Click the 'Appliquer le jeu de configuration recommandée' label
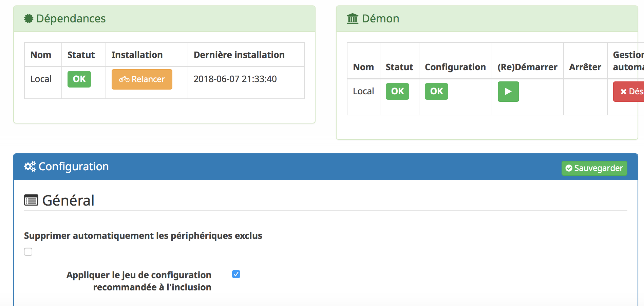Viewport: 644px width, 306px height. [139, 281]
